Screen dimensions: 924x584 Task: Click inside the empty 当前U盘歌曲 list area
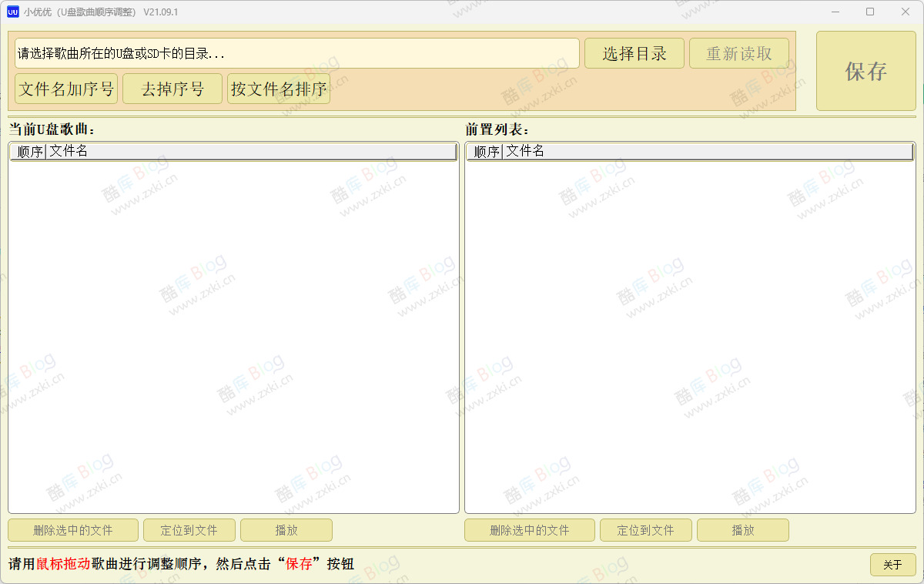pyautogui.click(x=231, y=331)
